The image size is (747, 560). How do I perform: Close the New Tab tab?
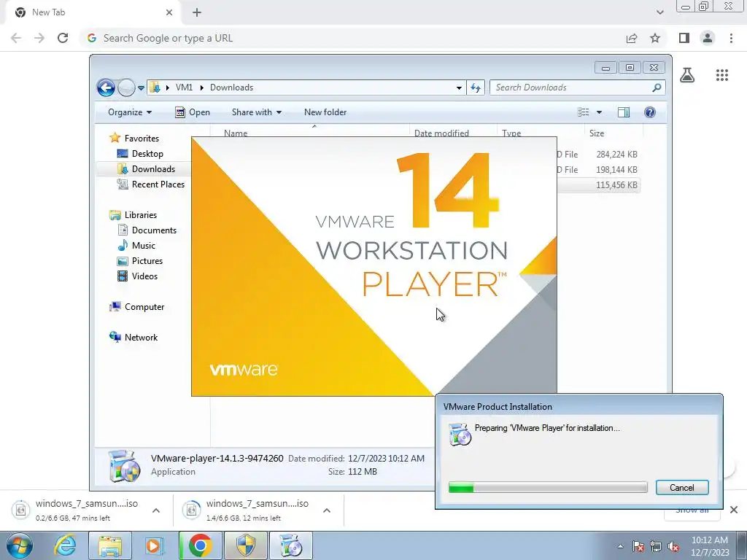(169, 12)
